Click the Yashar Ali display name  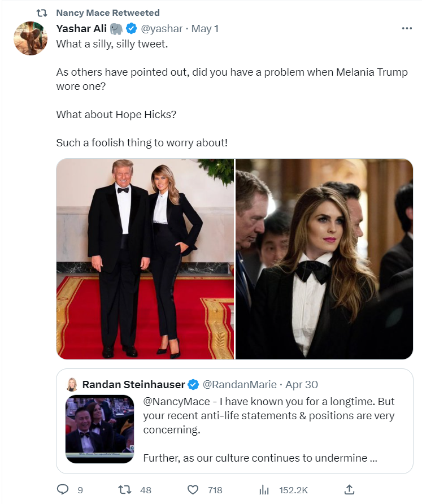point(81,28)
